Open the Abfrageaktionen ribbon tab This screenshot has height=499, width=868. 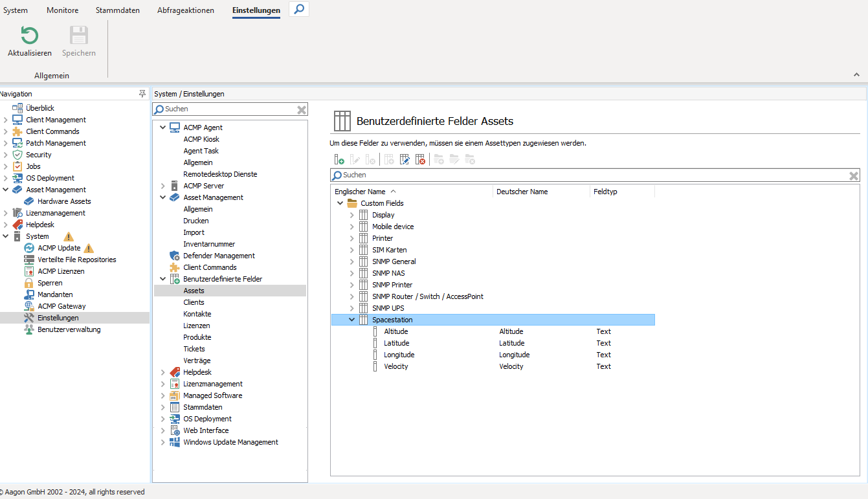185,10
